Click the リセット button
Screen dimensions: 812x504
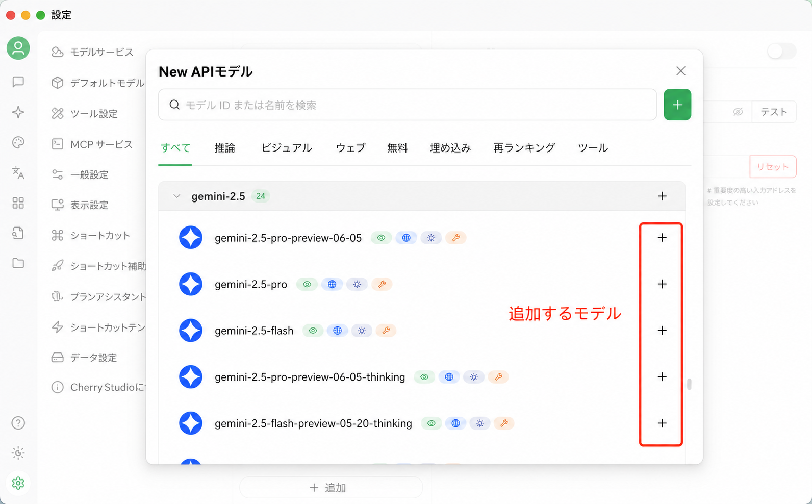tap(773, 167)
